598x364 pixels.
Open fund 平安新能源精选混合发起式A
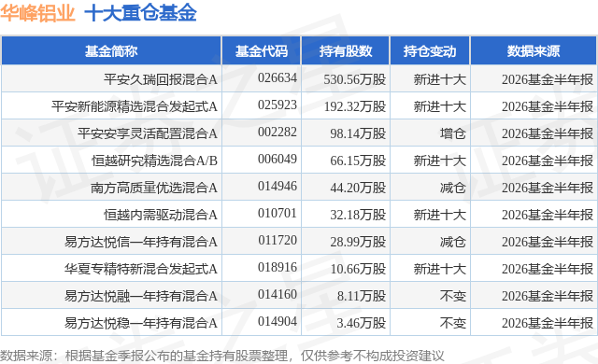tap(135, 106)
